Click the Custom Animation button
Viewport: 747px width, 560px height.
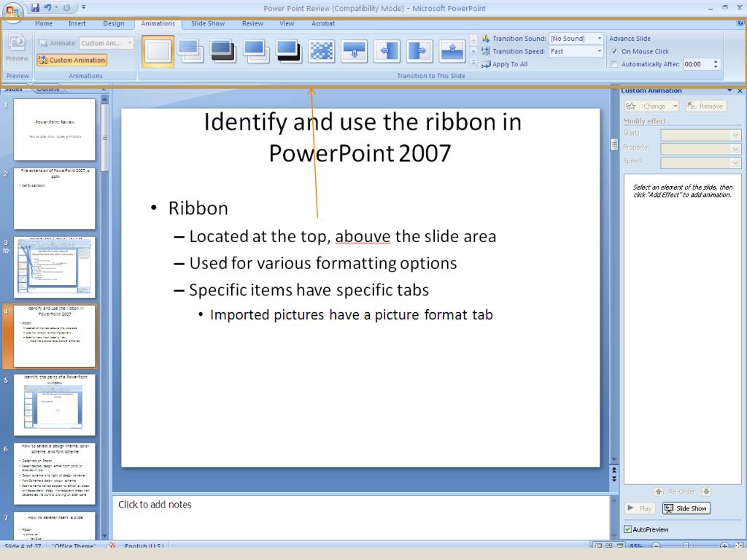72,60
